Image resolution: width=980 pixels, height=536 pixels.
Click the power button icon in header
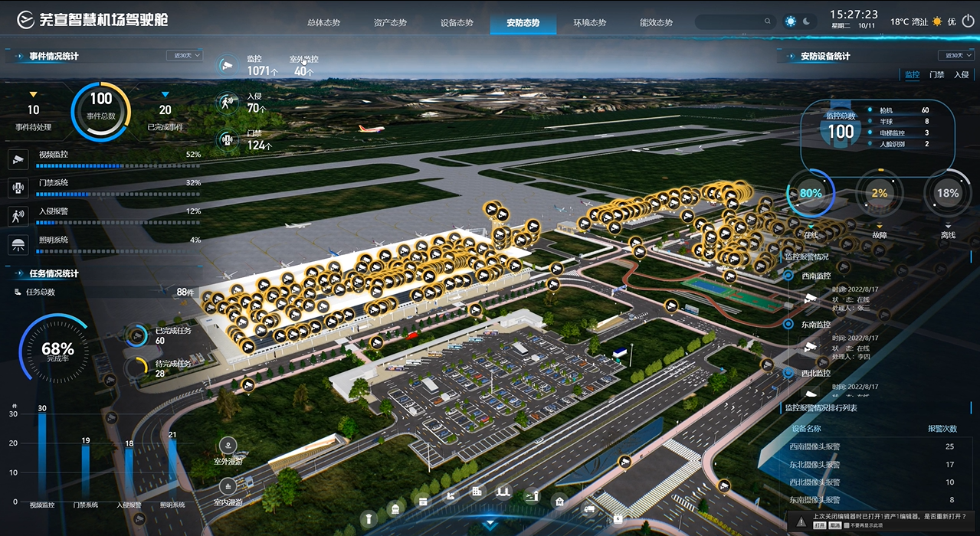point(969,21)
